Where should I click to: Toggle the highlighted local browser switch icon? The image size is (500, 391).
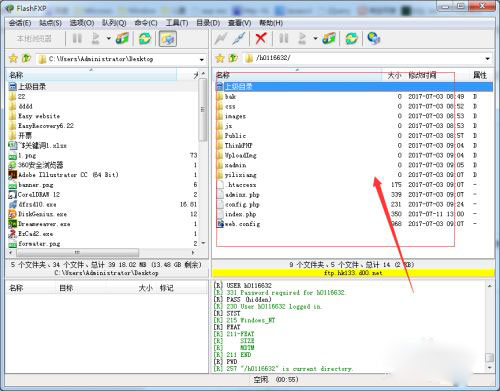168,39
